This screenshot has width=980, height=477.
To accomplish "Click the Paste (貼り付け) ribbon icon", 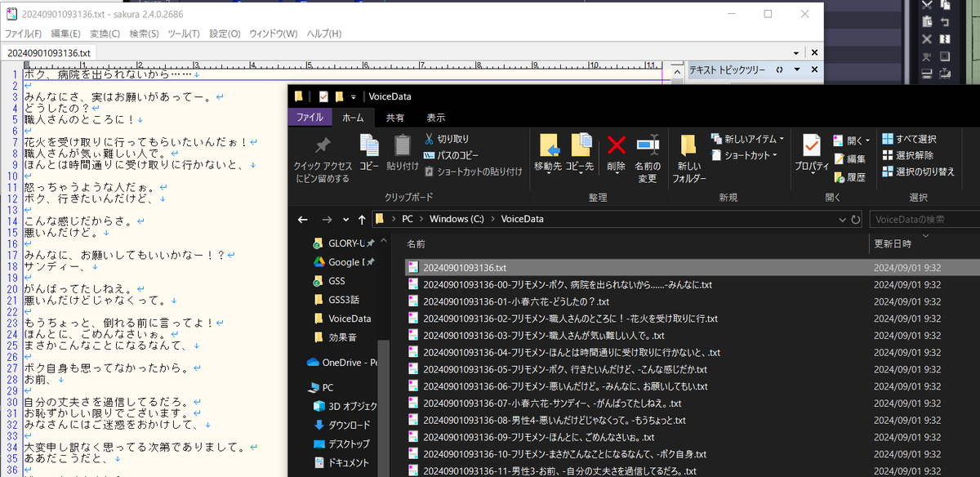I will click(x=402, y=154).
